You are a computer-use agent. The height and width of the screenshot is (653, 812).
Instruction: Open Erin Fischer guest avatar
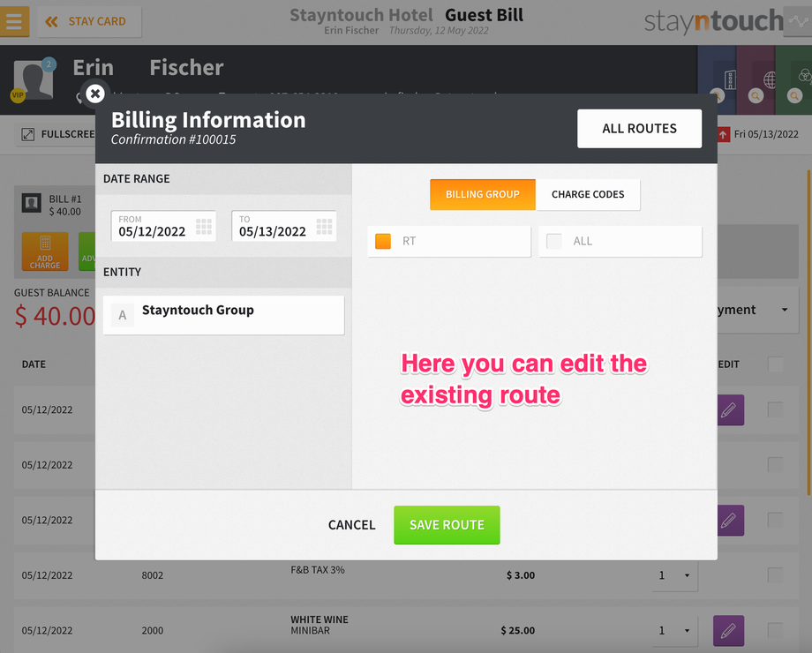pos(34,79)
